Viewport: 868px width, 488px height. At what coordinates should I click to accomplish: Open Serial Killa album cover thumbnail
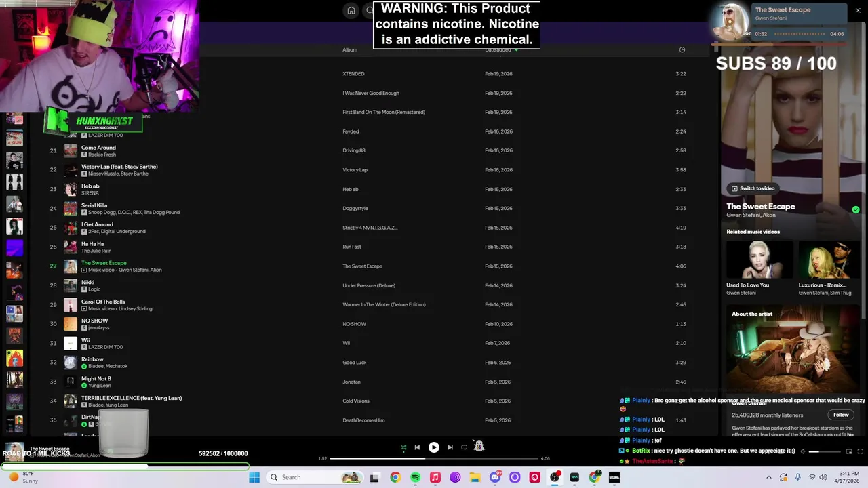click(x=71, y=209)
